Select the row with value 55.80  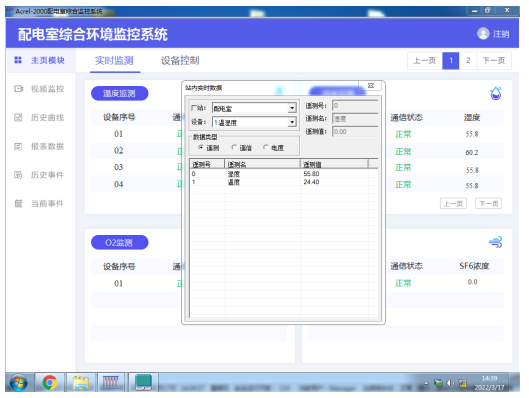[283, 174]
